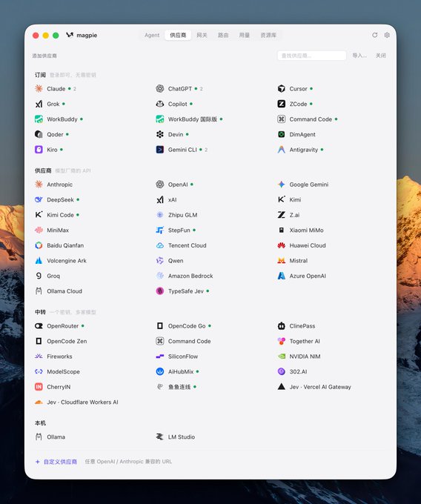Click the ZCode logo icon
This screenshot has height=504, width=421.
[x=281, y=104]
